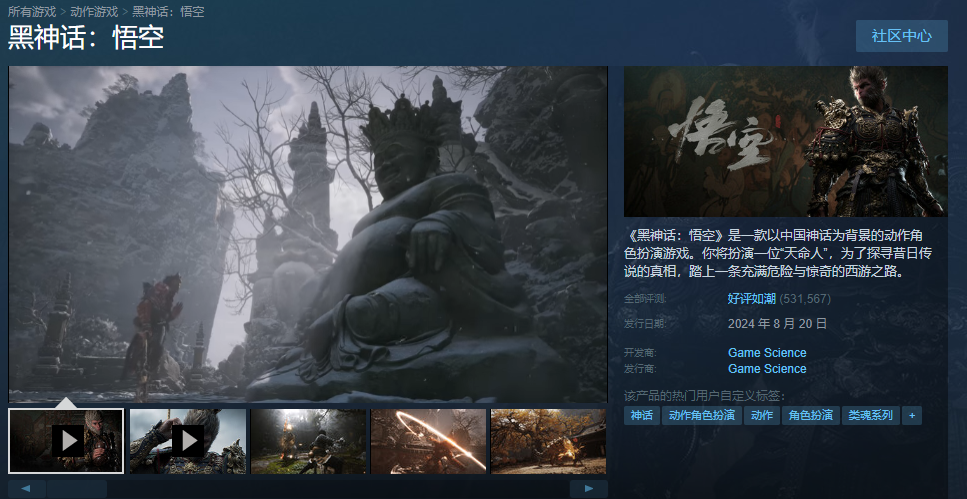Select the 动作 tag
967x499 pixels.
click(x=761, y=415)
